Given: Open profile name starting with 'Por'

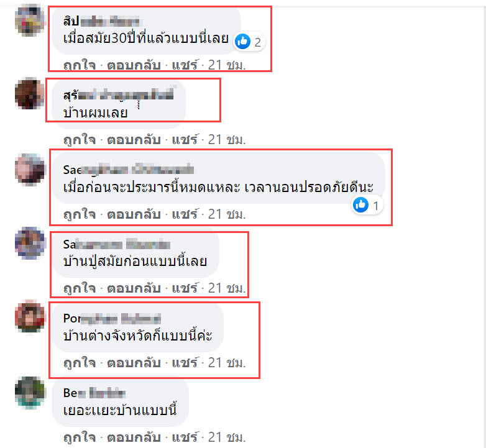Looking at the screenshot, I should tap(112, 318).
